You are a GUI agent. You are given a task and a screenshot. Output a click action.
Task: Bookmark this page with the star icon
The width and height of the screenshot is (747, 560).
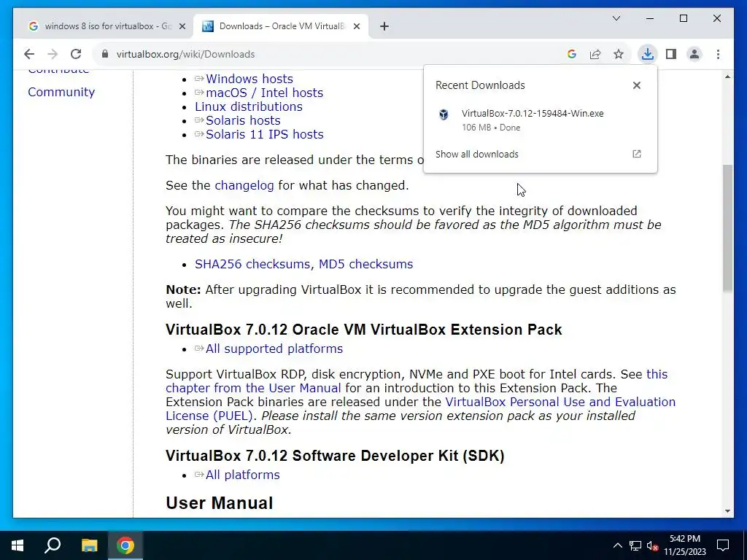(619, 54)
